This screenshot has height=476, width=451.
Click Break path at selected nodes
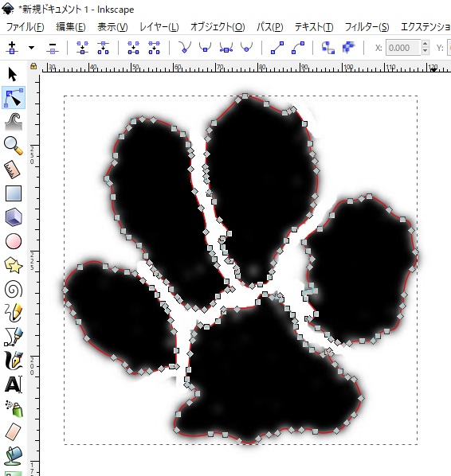pyautogui.click(x=103, y=48)
